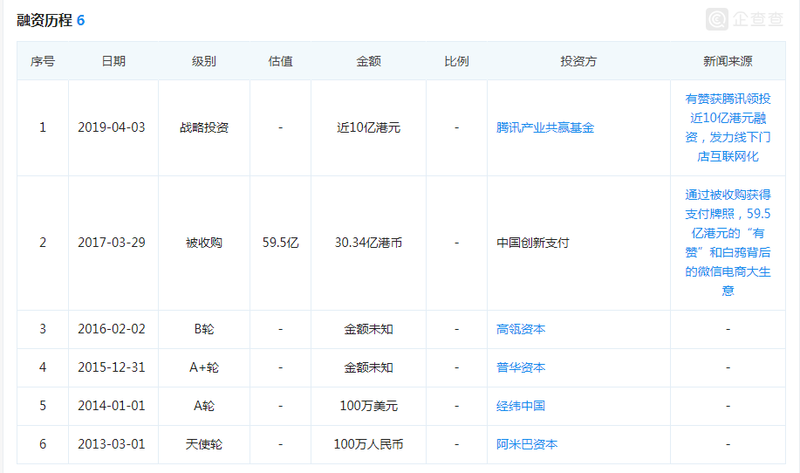Open investor link 普华资本
This screenshot has height=473, width=800.
point(520,367)
